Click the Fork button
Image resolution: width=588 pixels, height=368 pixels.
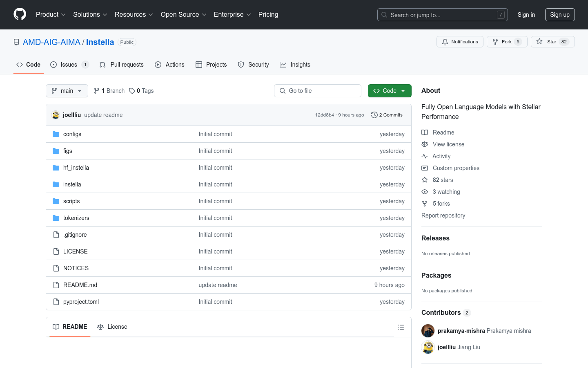[507, 42]
